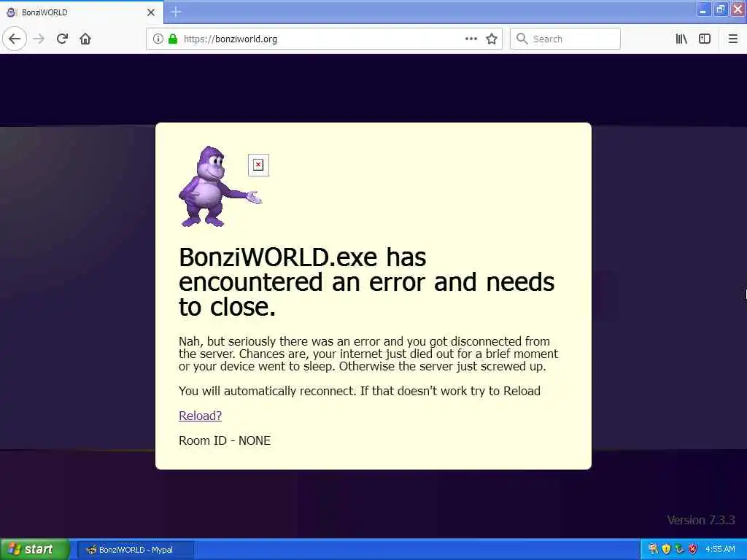Minimize the browser window
747x560 pixels.
tap(703, 9)
